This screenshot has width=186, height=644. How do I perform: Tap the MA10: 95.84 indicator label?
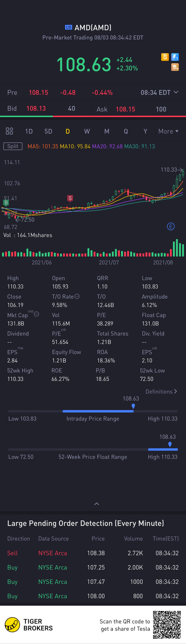tap(75, 146)
